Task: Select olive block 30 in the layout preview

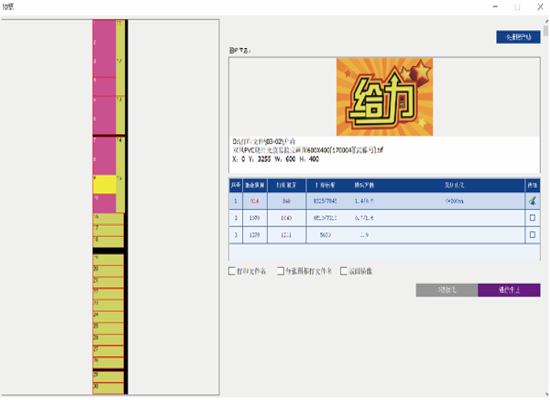Action: coord(108,388)
